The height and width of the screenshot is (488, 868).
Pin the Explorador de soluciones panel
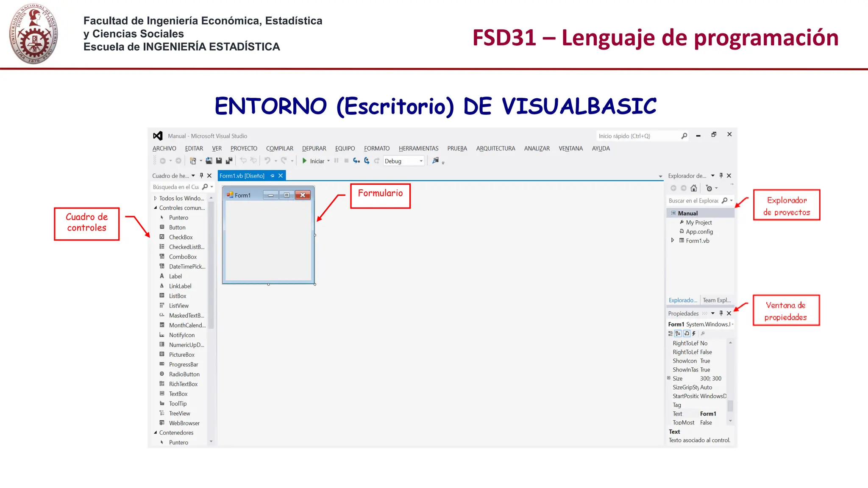pos(721,175)
